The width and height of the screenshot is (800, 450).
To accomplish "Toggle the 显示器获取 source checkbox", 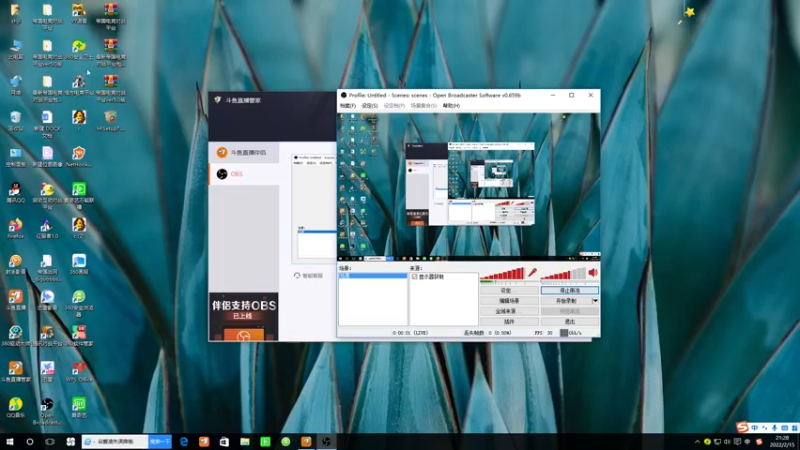I will (x=414, y=277).
